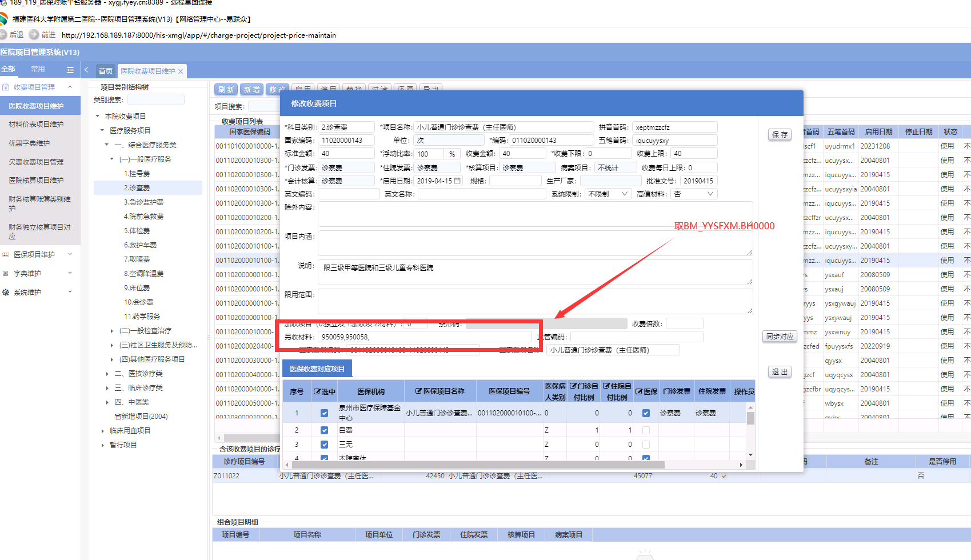Expand the 二、医技诊疗类 tree node

(x=107, y=374)
